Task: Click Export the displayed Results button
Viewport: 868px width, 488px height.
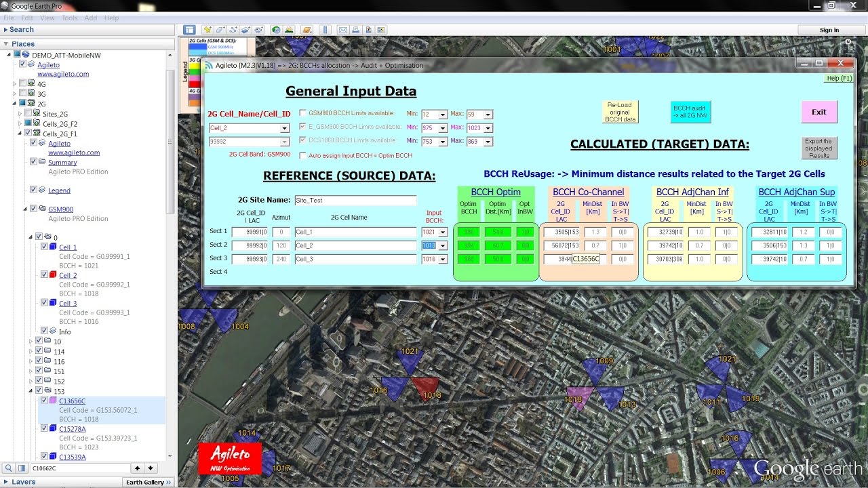Action: 819,148
